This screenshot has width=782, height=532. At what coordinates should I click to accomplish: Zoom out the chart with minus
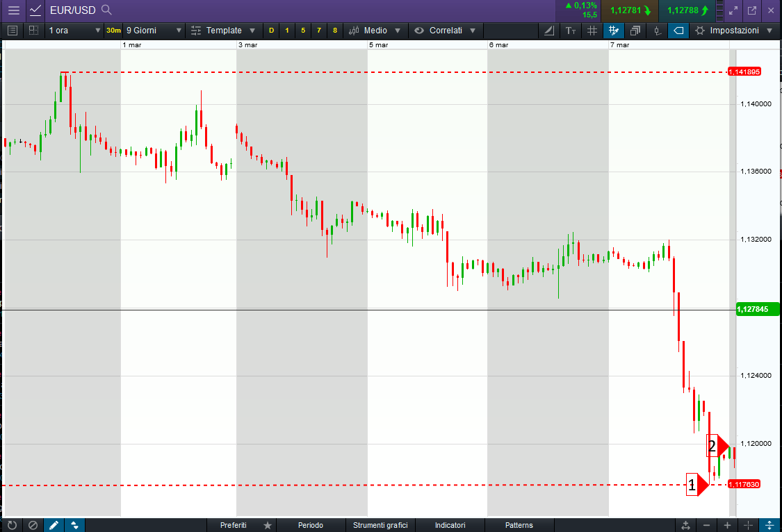[x=706, y=525]
